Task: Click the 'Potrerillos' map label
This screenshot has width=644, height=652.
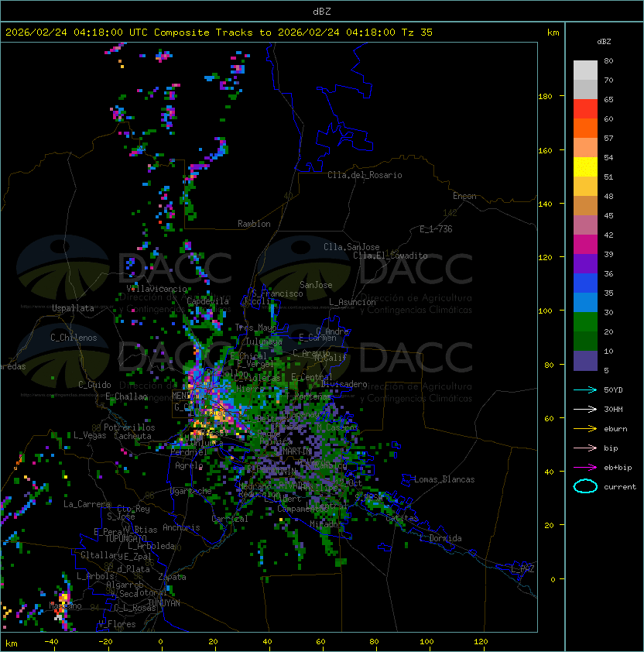Action: coord(129,427)
